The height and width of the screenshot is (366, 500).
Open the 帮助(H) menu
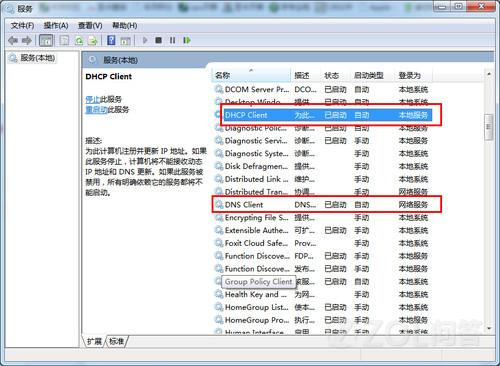(125, 26)
